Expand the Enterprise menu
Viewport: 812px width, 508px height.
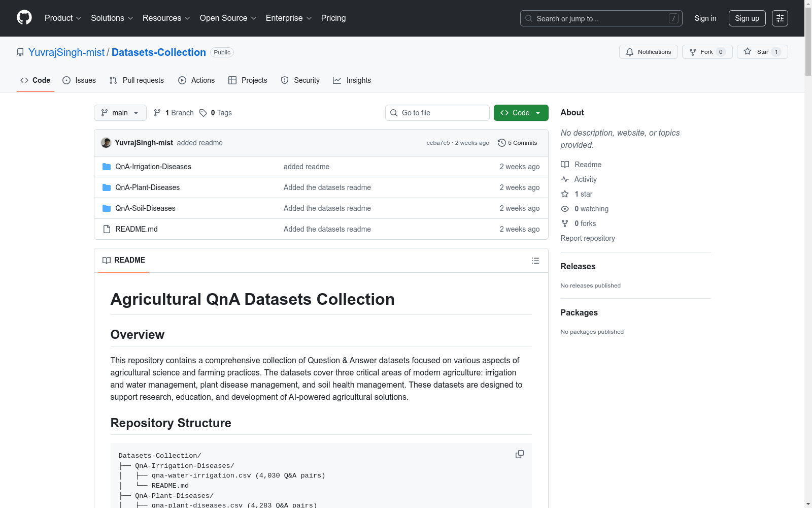tap(289, 18)
